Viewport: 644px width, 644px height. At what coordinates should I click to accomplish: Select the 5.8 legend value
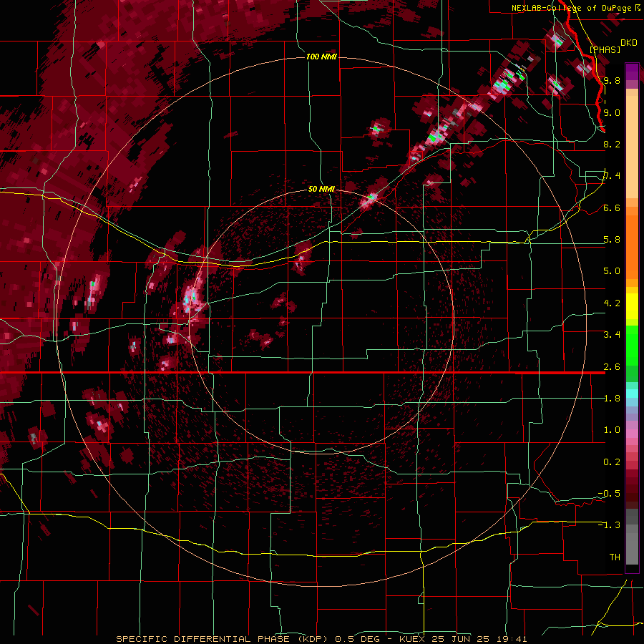[612, 239]
